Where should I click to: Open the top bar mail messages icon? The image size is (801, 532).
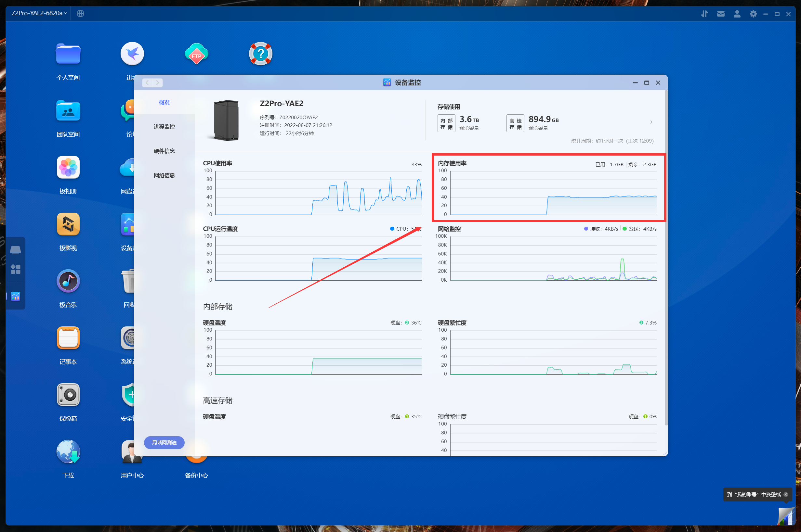coord(720,14)
